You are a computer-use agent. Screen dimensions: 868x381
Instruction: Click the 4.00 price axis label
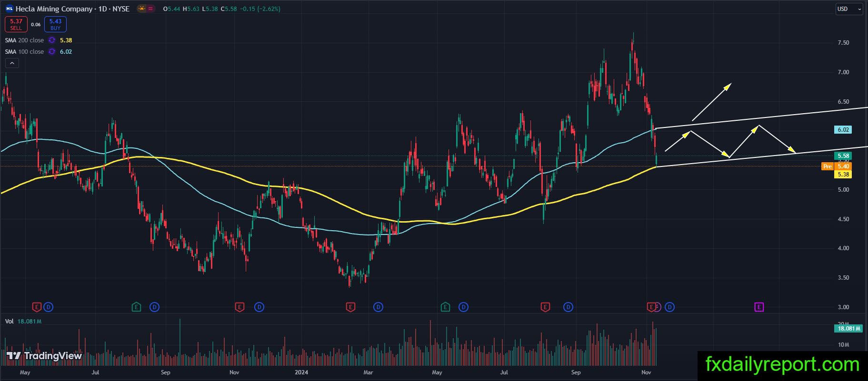point(843,248)
